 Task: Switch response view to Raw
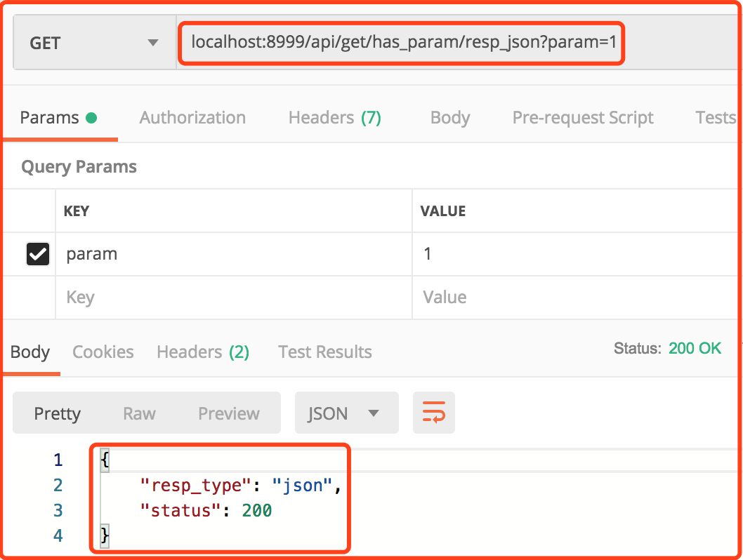pyautogui.click(x=139, y=413)
